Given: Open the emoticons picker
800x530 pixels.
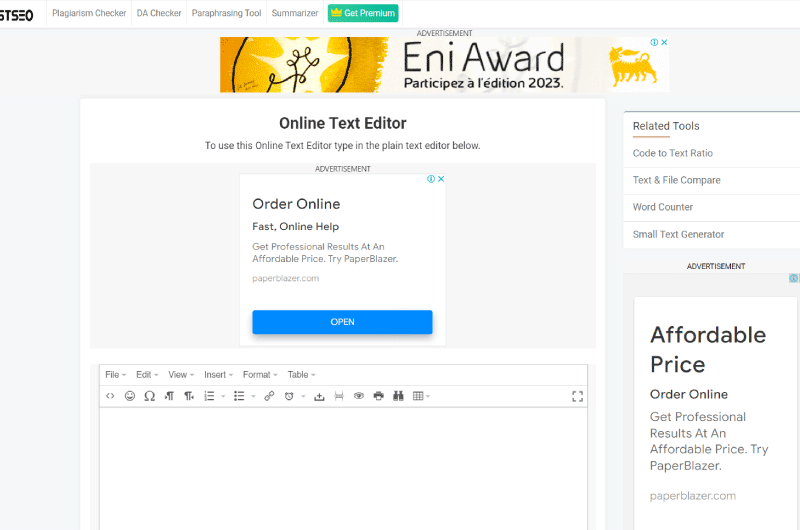Looking at the screenshot, I should (x=130, y=396).
